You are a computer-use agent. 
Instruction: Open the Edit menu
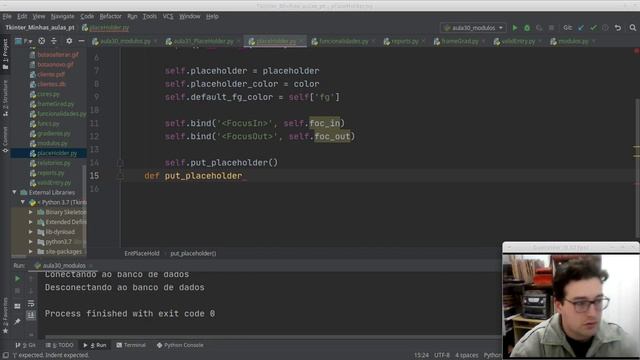[22, 16]
